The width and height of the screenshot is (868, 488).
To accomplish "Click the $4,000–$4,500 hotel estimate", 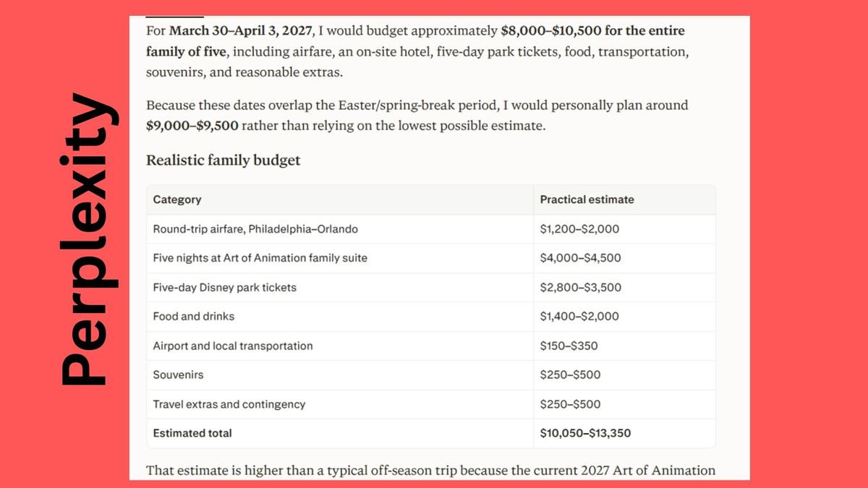I will click(x=580, y=258).
